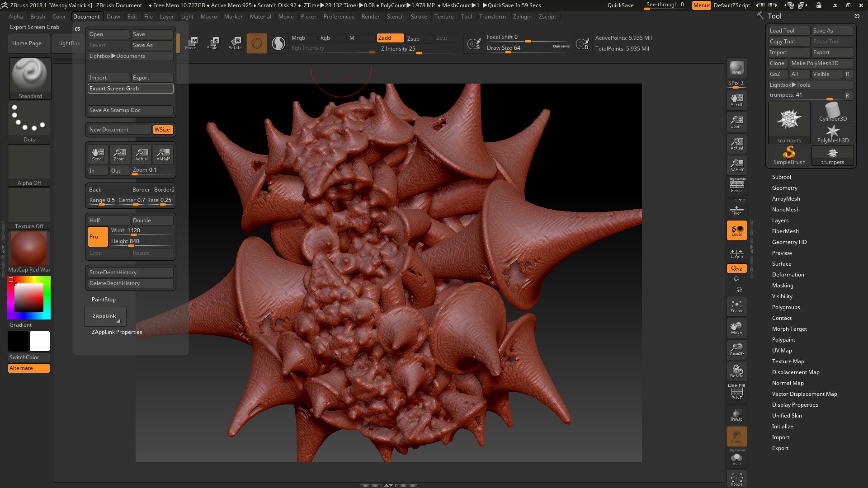The image size is (868, 488).
Task: Click the sculptris-style orange circle icon
Action: pos(257,43)
